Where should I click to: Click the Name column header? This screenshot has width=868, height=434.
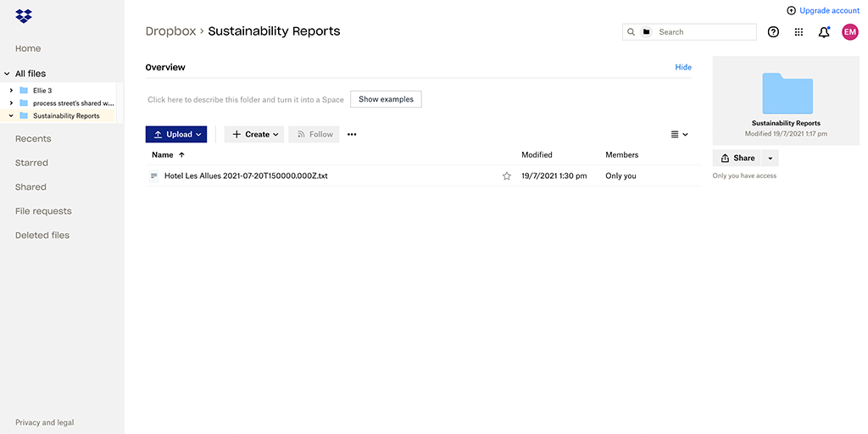tap(163, 155)
